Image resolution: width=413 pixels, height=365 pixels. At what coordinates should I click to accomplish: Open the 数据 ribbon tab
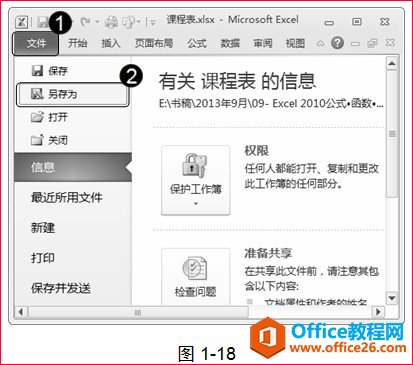click(x=230, y=43)
